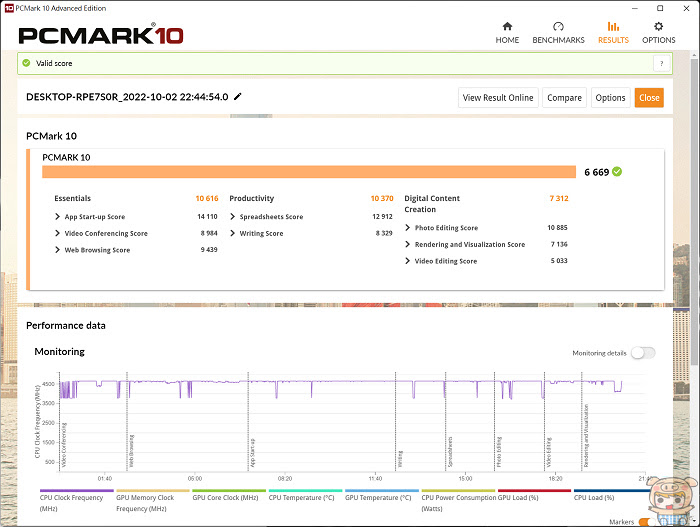The image size is (700, 527).
Task: Click the App Start-up marker on chart
Action: point(253,453)
